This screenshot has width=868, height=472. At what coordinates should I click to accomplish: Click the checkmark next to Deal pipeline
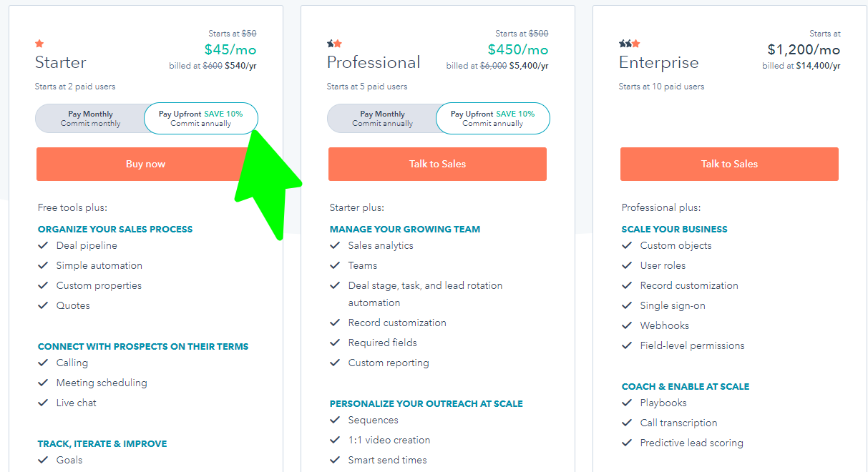coord(43,245)
